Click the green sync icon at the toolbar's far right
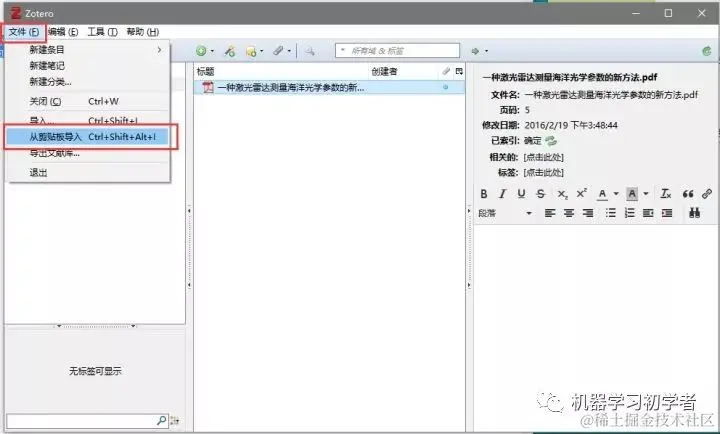This screenshot has width=720, height=434. tap(707, 51)
